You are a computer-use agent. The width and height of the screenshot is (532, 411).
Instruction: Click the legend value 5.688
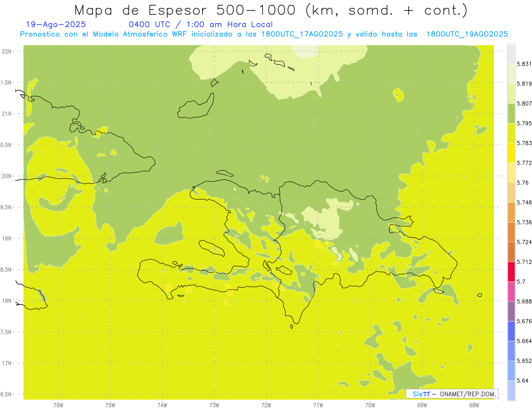pyautogui.click(x=524, y=301)
